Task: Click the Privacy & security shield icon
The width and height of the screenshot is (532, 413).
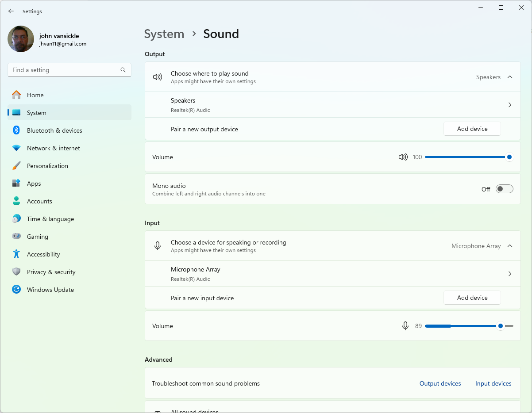Action: coord(16,272)
